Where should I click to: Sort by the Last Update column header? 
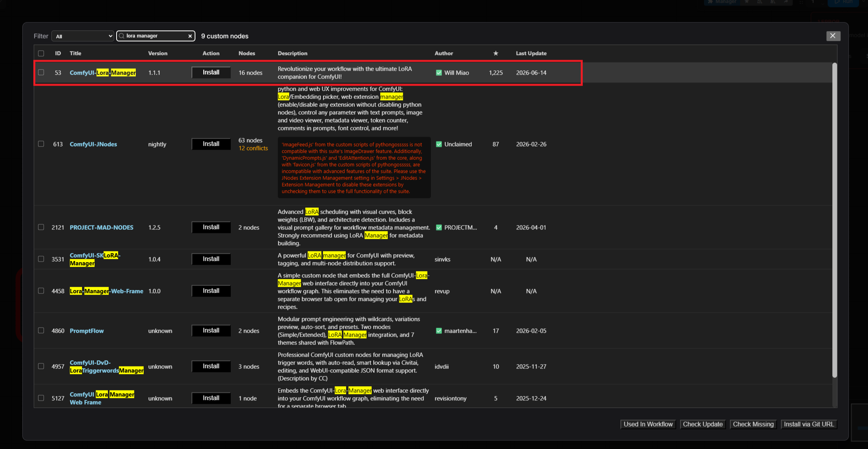(x=531, y=53)
